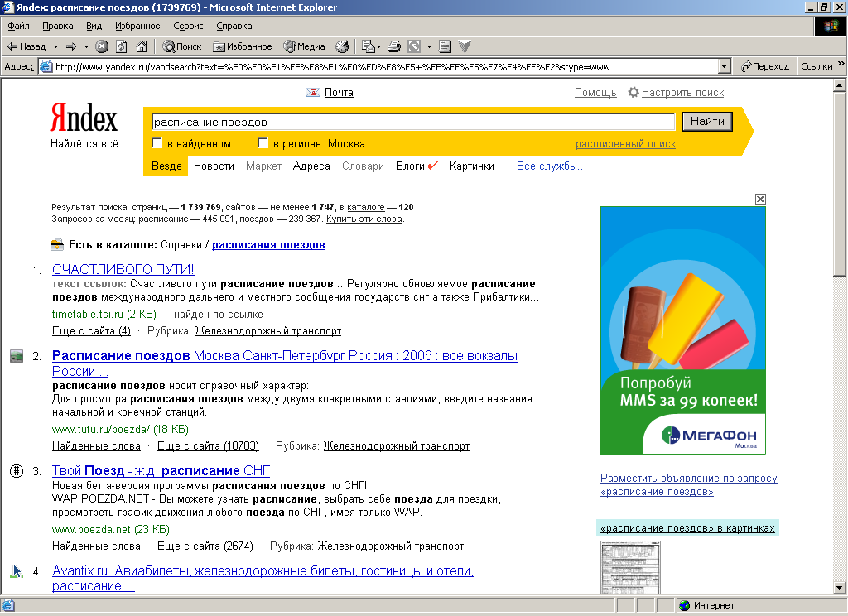848x616 pixels.
Task: Expand the Ссылки links bar chevron
Action: tap(841, 64)
